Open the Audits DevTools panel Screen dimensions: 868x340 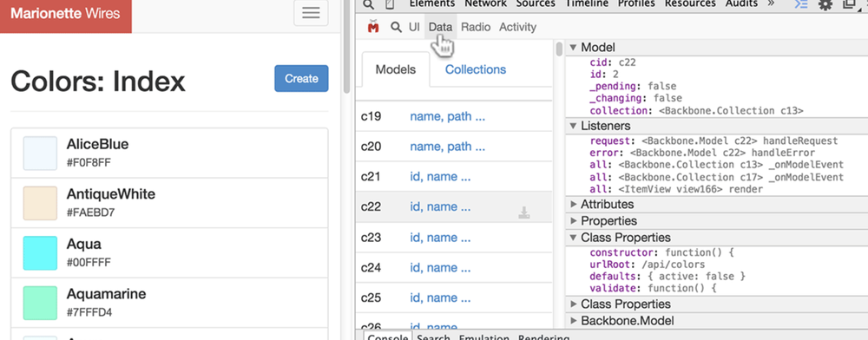(x=742, y=3)
